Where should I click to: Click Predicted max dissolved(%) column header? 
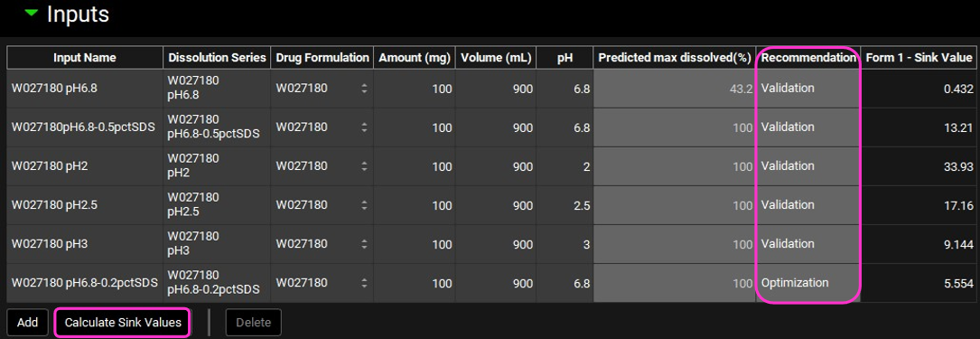[675, 58]
